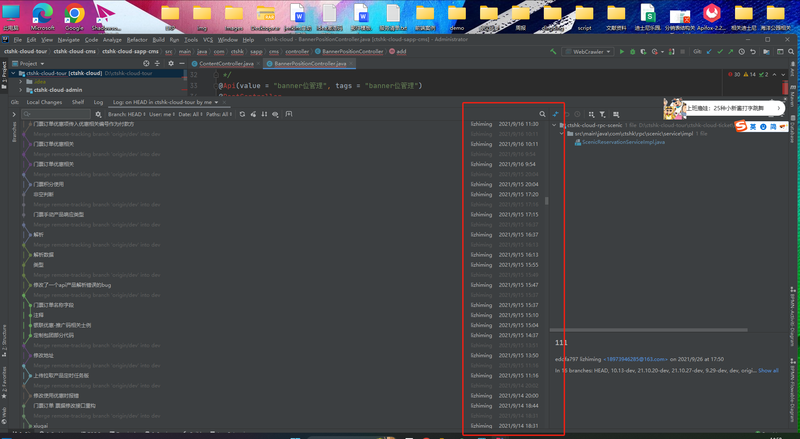
Task: Run WebCrawler with coverage
Action: click(x=643, y=52)
